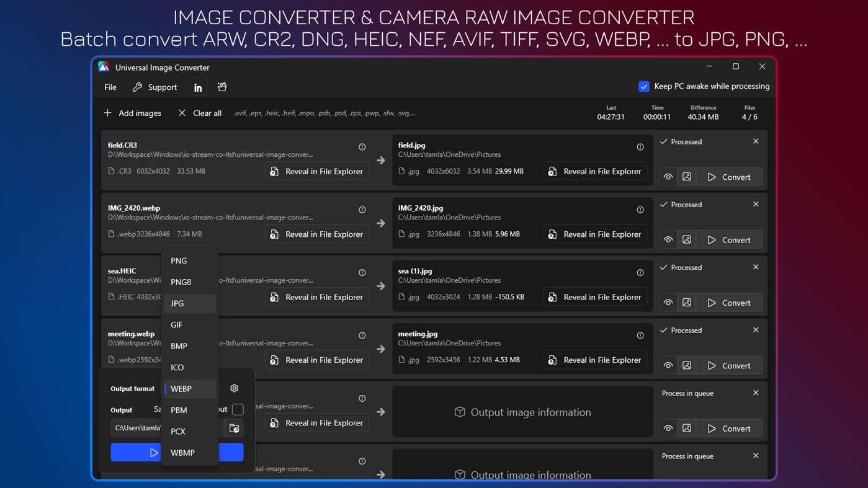Open the output folder picker icon
This screenshot has width=868, height=488.
tap(234, 428)
